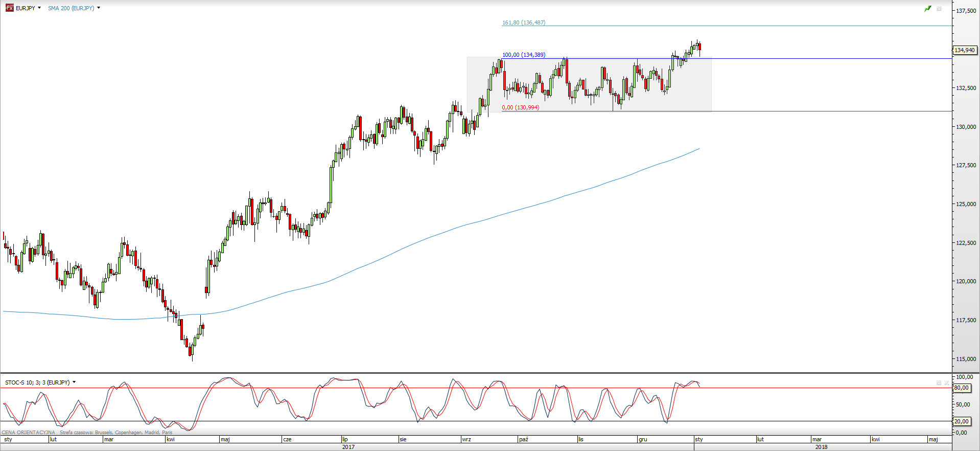Click the 50,00 stochastic axis label
980x451 pixels.
[x=963, y=404]
